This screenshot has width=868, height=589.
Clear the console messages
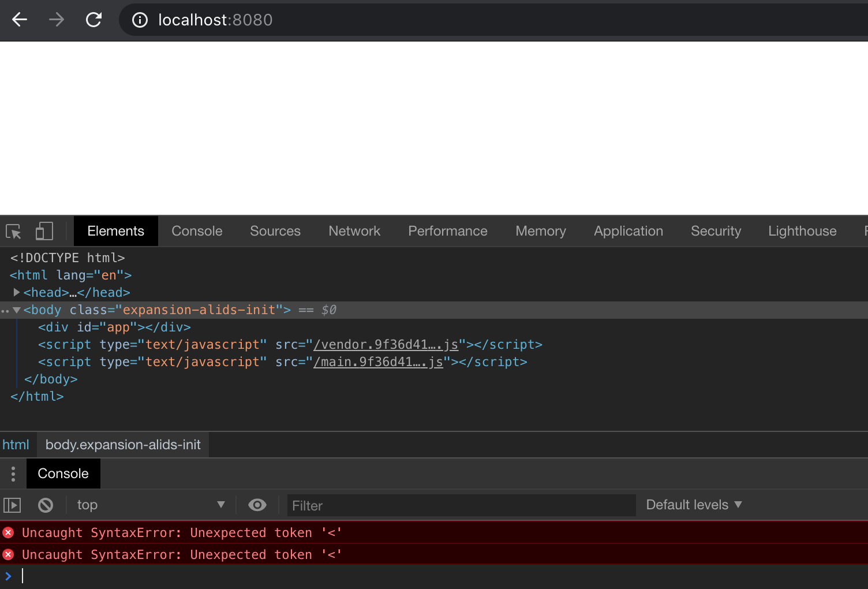pos(46,505)
